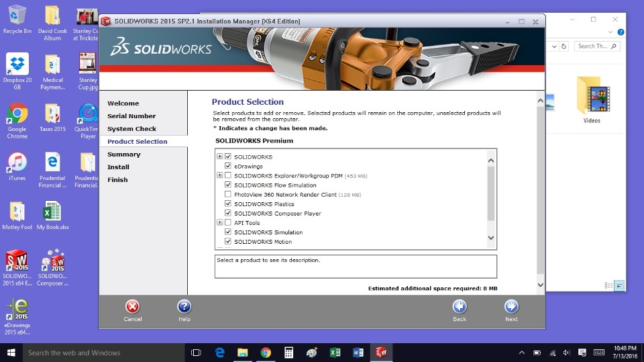
Task: Open the Explorer address bar dropdown
Action: coord(554,46)
